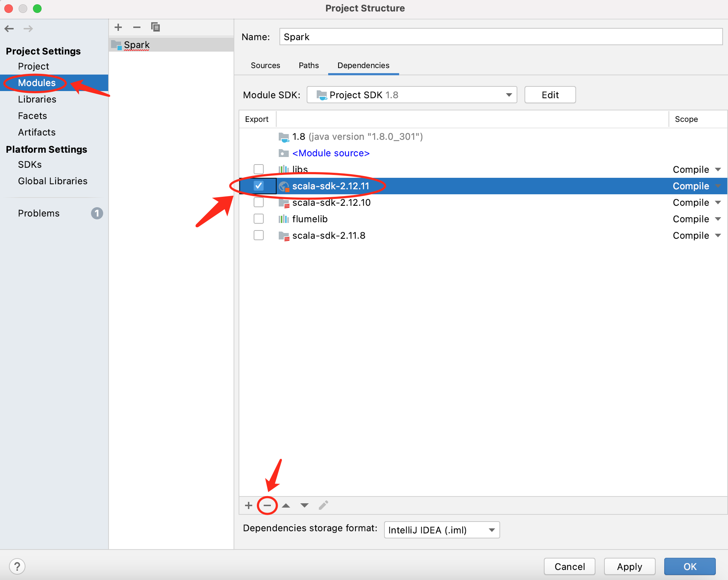The image size is (728, 580).
Task: Click the remove module minus icon
Action: point(137,27)
